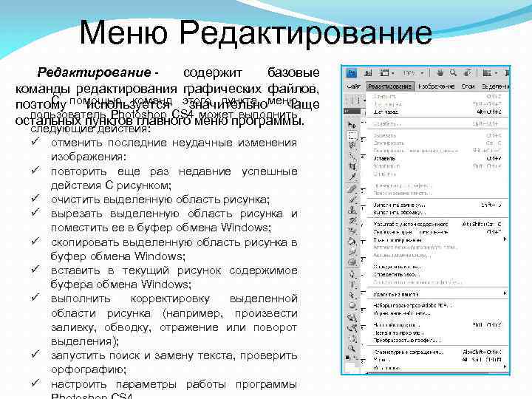532x399 pixels.
Task: Click the foreground color swatch
Action: [x=349, y=366]
